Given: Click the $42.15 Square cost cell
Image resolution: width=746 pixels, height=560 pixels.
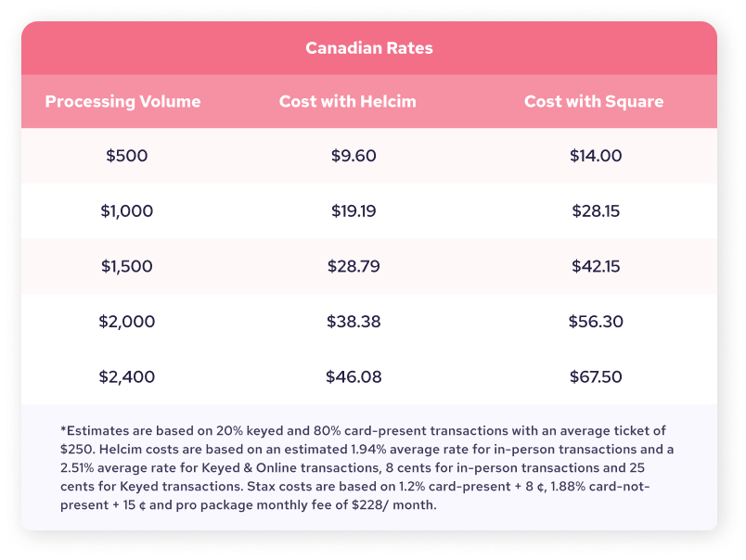Looking at the screenshot, I should click(x=596, y=266).
